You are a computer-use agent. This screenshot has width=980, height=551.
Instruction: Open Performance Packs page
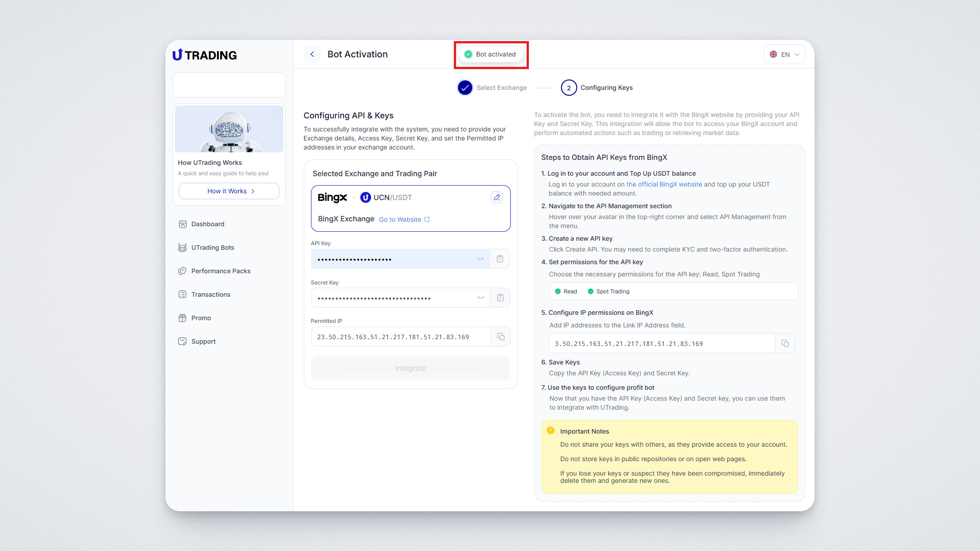tap(221, 271)
